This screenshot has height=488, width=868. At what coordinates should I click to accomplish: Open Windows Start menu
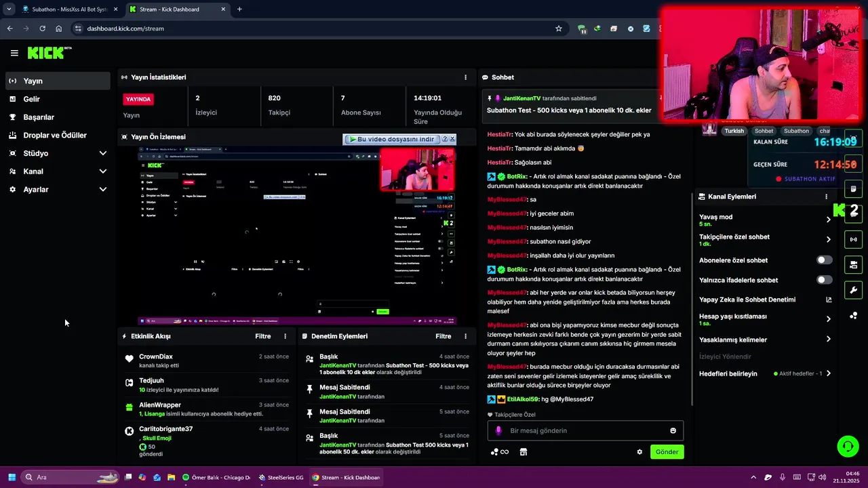(11, 477)
